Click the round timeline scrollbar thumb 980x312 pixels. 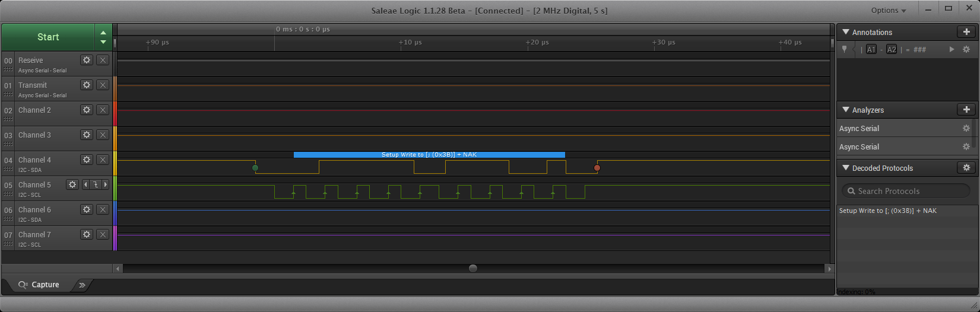(x=473, y=269)
